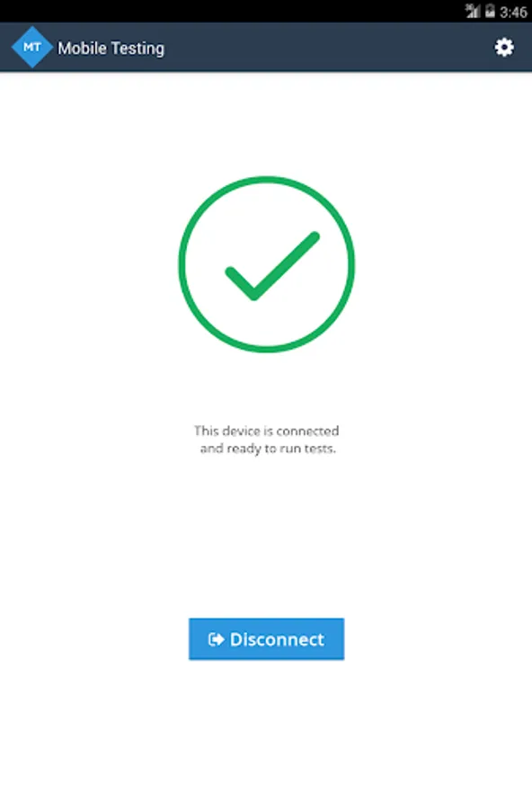Click the white cog in the header
The image size is (532, 809).
tap(504, 48)
